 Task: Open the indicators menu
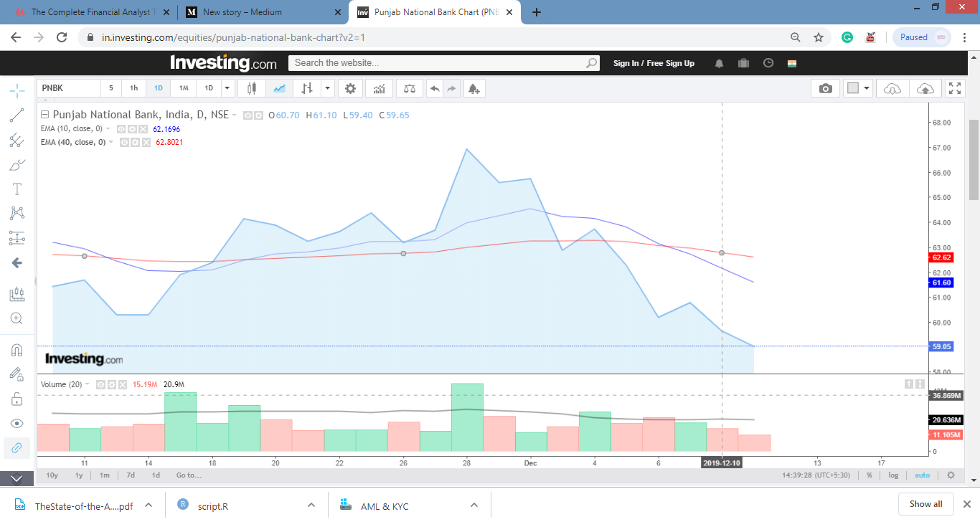[x=379, y=88]
